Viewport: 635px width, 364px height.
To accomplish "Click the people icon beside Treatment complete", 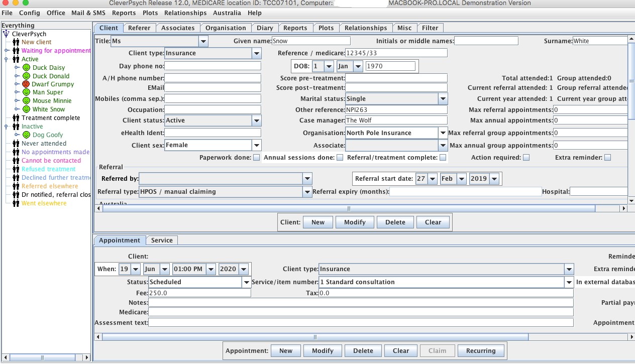I will pyautogui.click(x=16, y=118).
